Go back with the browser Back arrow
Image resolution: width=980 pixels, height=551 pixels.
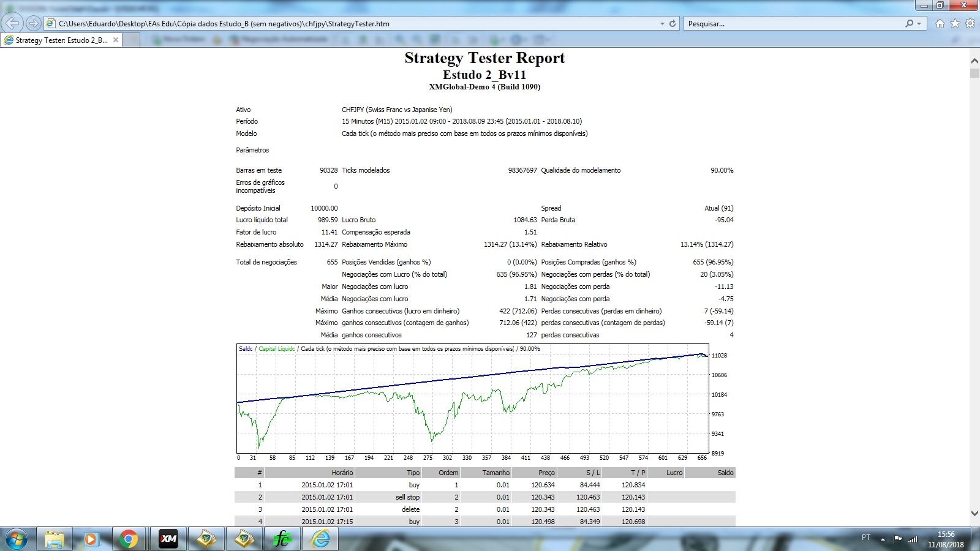point(12,23)
